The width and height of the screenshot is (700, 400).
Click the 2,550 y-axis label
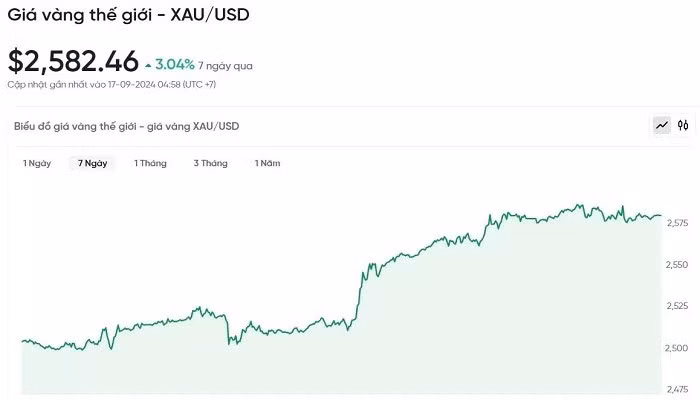coord(677,265)
